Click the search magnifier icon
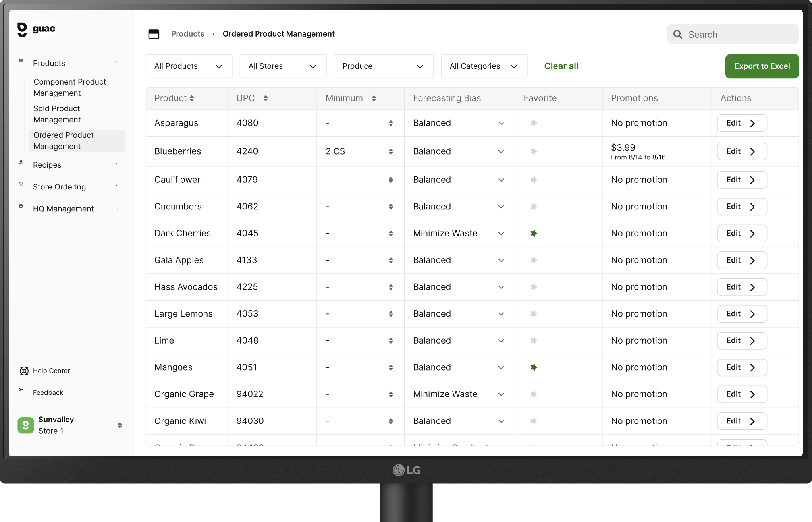 678,34
